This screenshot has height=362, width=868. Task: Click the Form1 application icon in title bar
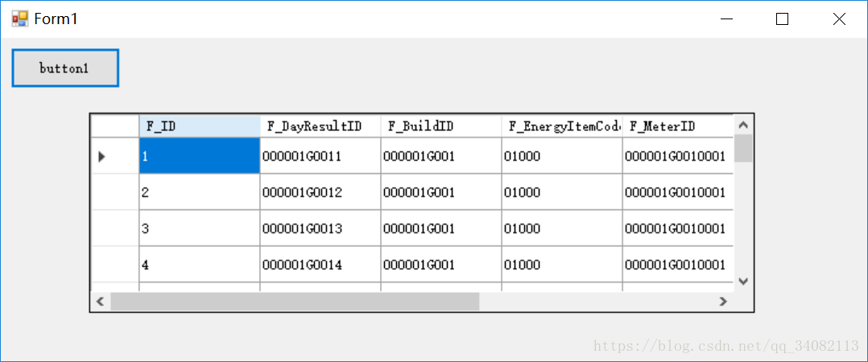click(x=19, y=19)
